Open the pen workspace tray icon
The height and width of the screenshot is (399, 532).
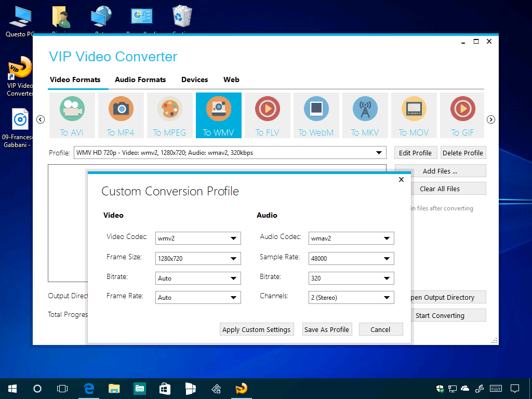click(480, 389)
